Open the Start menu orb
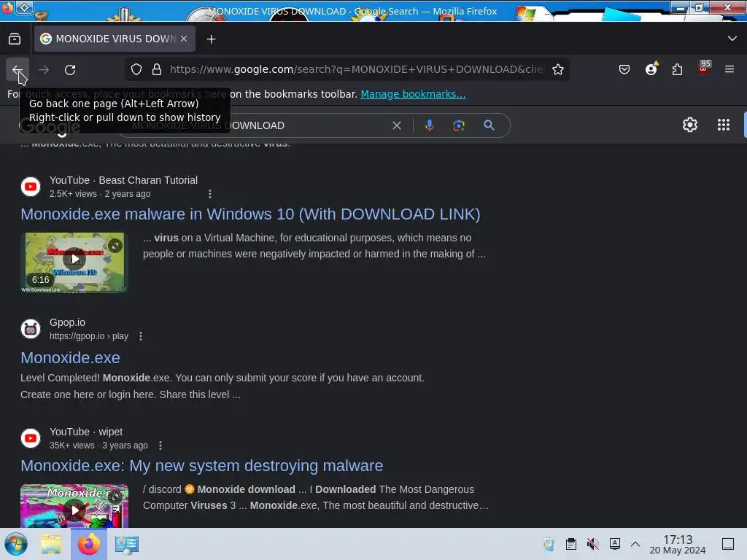747x560 pixels. tap(16, 544)
